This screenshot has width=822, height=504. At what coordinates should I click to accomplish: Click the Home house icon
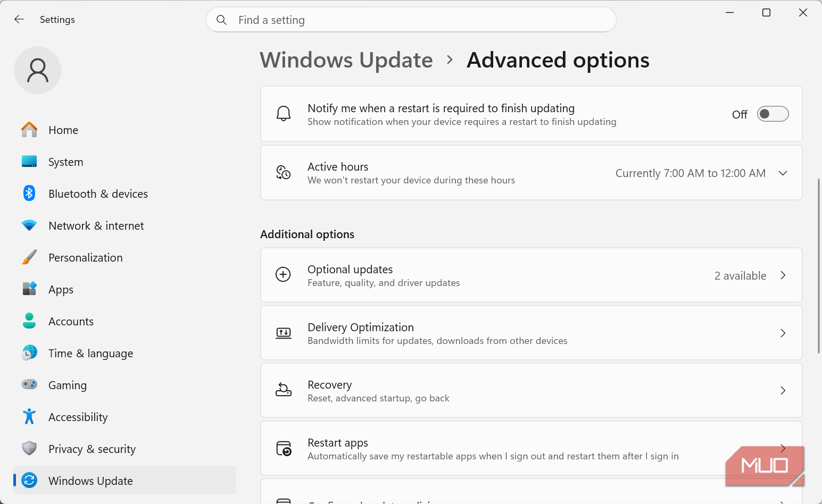[29, 130]
